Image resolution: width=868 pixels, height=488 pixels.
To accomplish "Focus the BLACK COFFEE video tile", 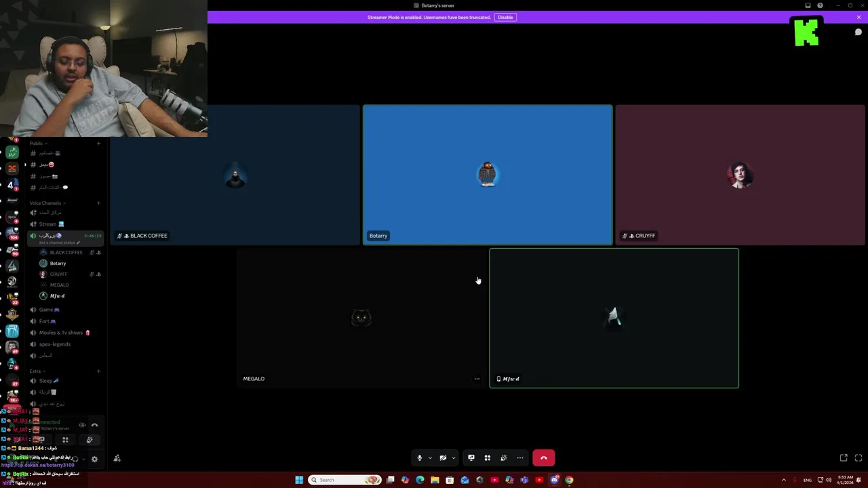I will [235, 175].
